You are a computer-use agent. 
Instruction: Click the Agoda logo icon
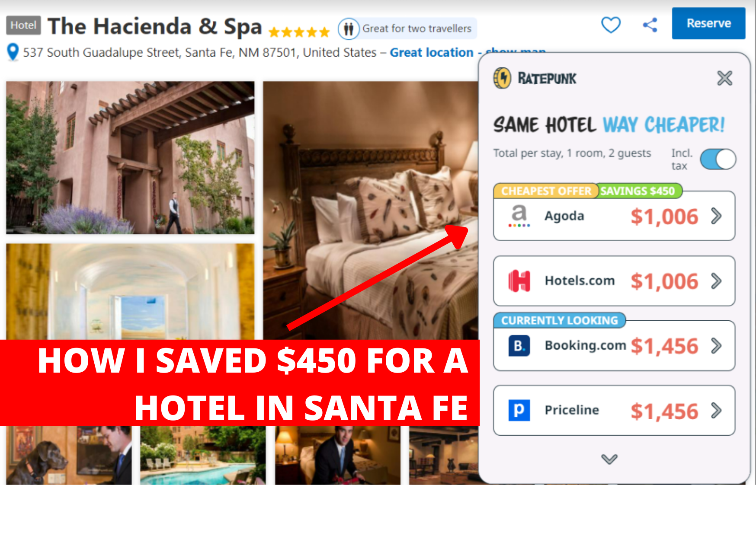click(519, 216)
